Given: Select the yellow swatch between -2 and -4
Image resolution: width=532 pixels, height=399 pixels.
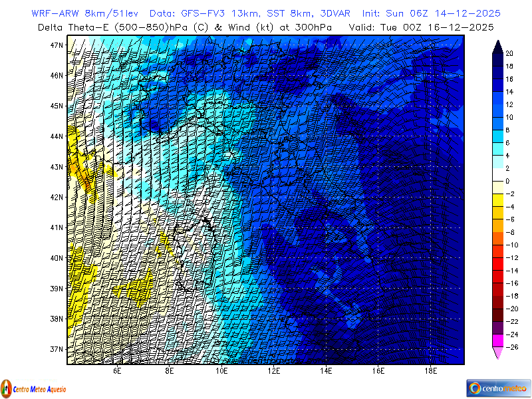Looking at the screenshot, I should click(497, 200).
